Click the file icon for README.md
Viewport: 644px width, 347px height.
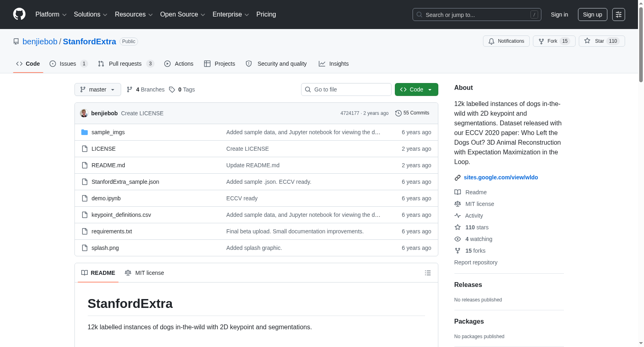[x=85, y=165]
